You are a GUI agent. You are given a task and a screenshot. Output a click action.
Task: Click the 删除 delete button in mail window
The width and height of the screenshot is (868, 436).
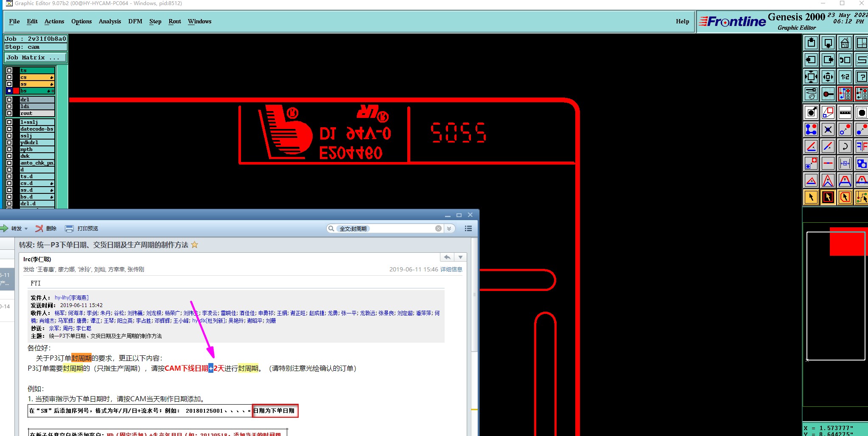pyautogui.click(x=46, y=229)
